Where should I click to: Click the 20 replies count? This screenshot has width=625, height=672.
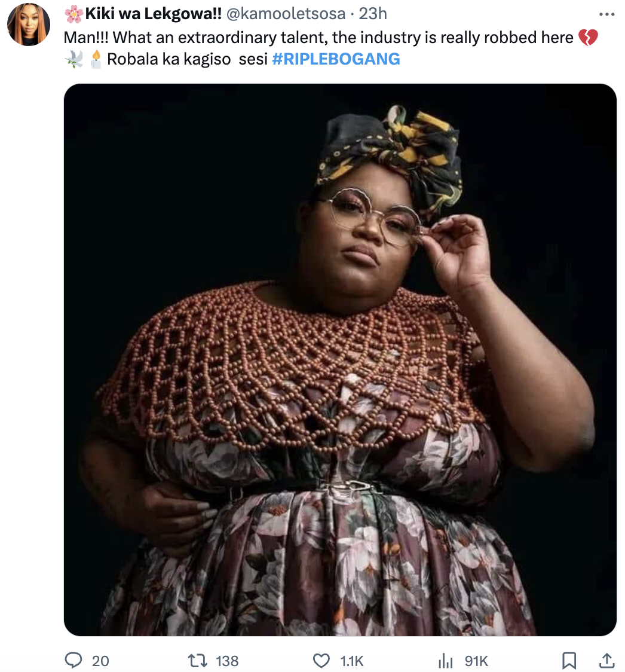pos(100,661)
